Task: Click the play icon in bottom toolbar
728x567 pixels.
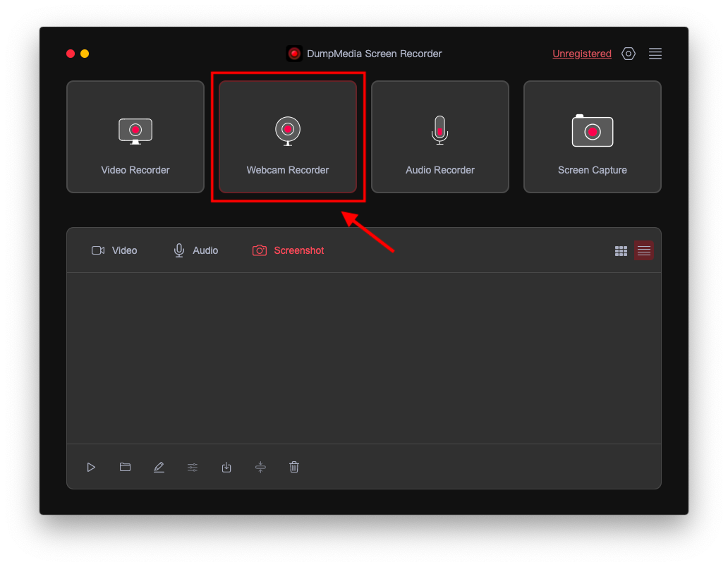Action: (91, 468)
